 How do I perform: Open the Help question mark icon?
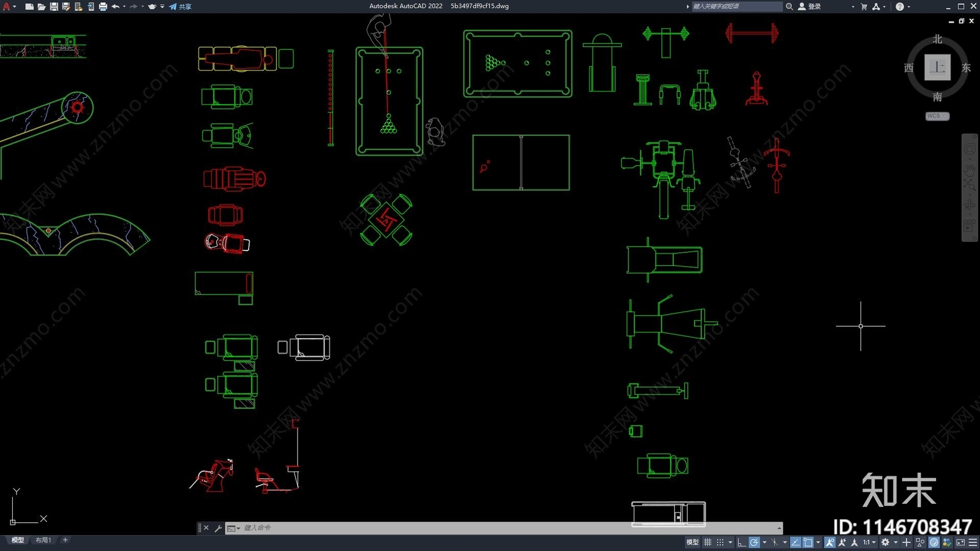point(900,7)
